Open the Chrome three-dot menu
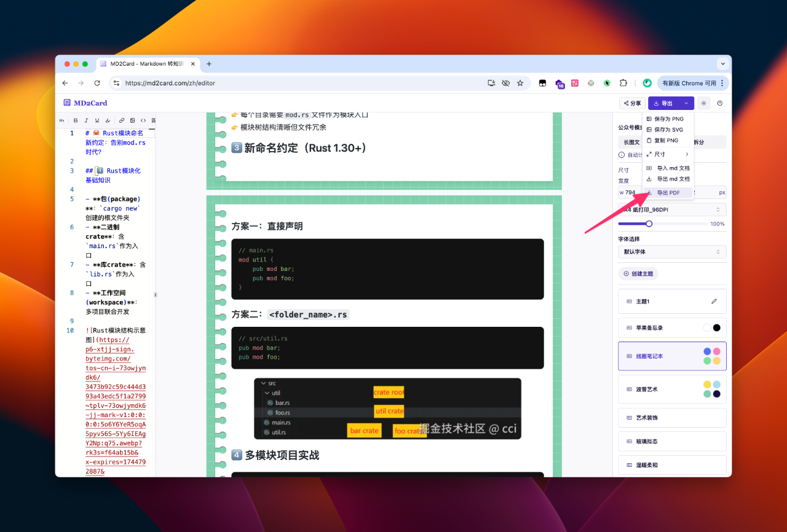The width and height of the screenshot is (787, 532). click(x=722, y=83)
